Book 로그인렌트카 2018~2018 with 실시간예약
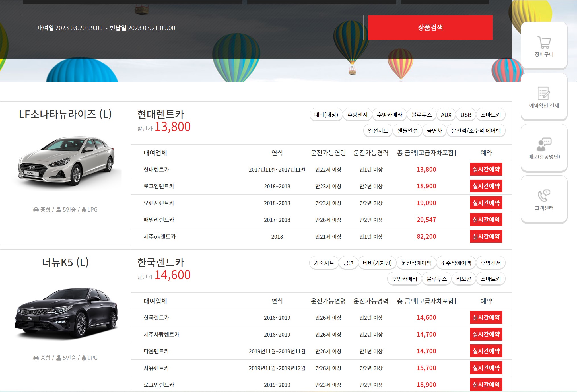Viewport: 577px width, 392px height. point(486,186)
